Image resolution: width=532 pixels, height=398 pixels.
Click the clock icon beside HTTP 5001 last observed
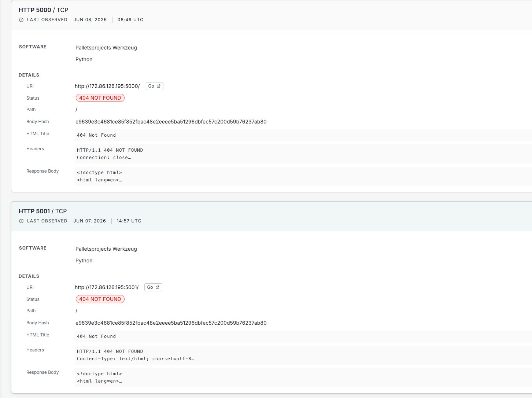21,221
